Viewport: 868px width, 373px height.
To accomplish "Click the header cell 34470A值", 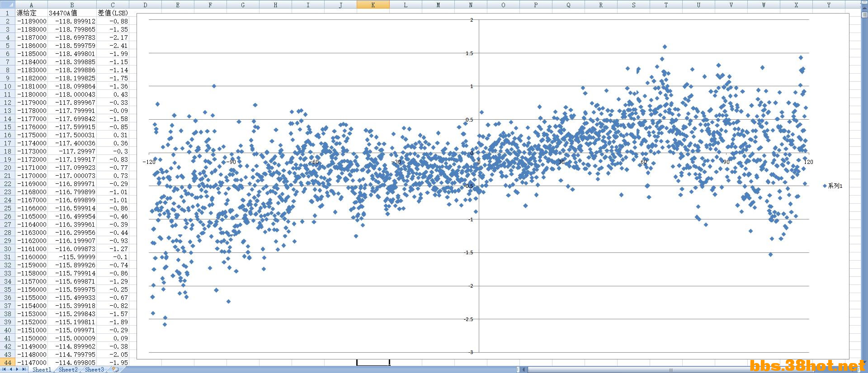I will [72, 13].
